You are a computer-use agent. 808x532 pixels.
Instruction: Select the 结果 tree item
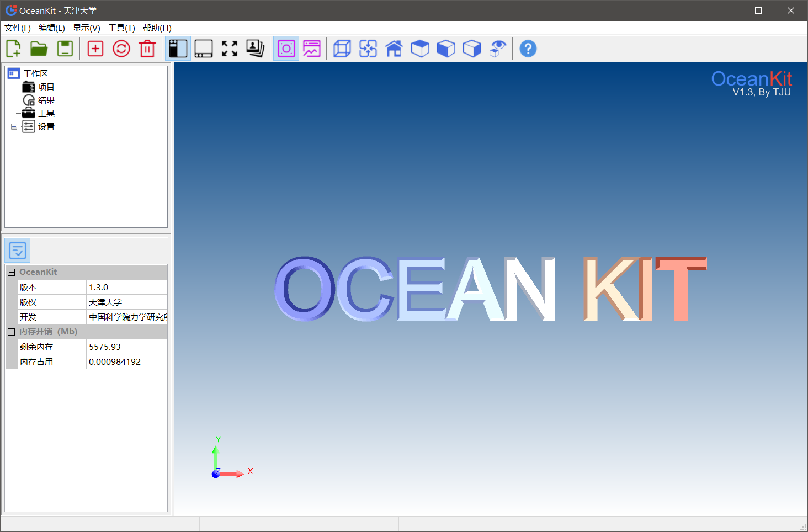click(46, 100)
